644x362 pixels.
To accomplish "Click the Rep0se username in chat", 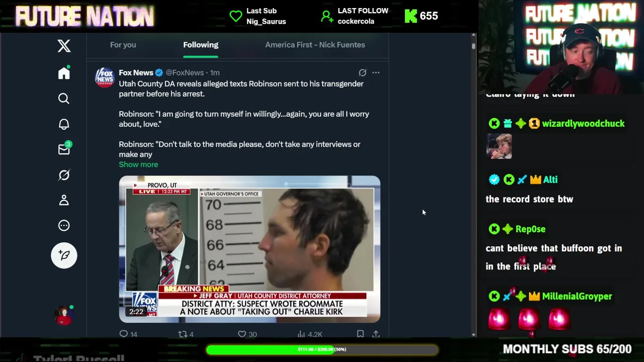I will [x=530, y=229].
